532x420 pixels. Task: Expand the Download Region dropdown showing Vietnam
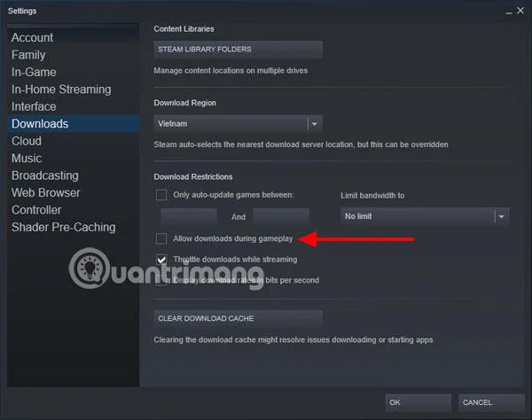point(238,124)
